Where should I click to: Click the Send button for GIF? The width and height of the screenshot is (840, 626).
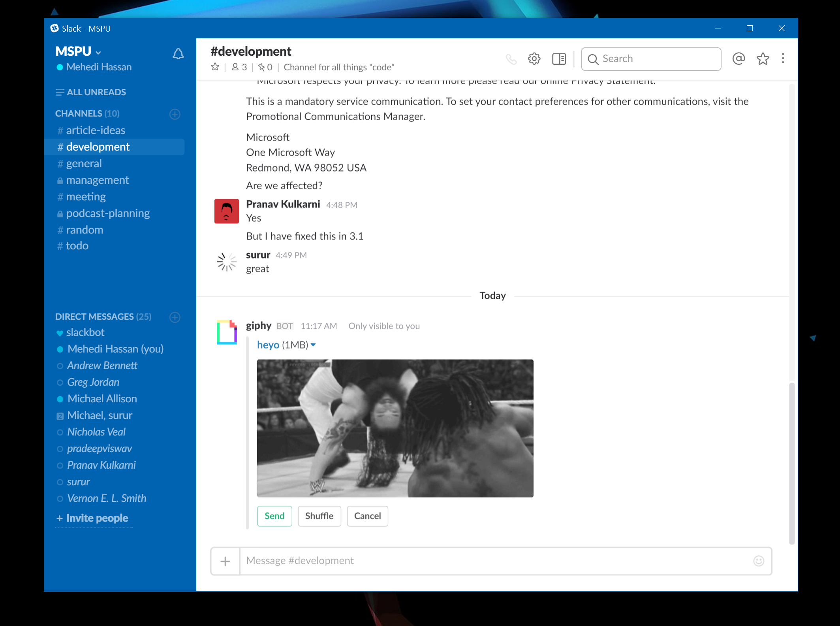(274, 515)
